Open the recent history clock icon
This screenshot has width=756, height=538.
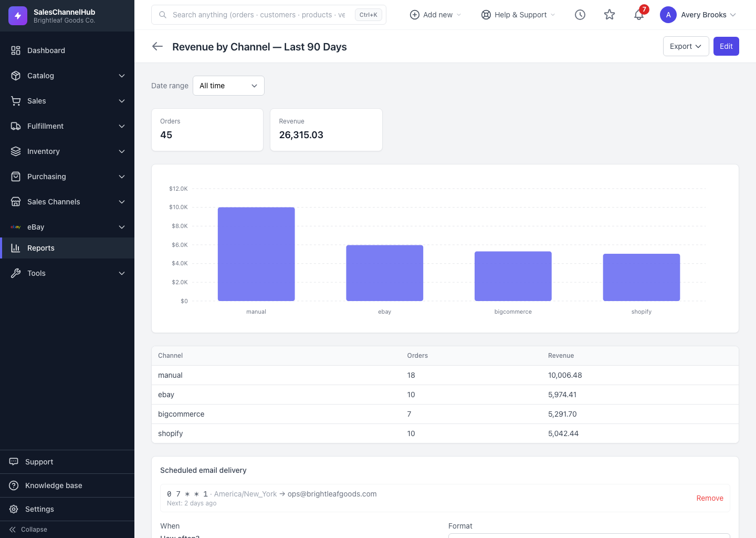click(580, 15)
